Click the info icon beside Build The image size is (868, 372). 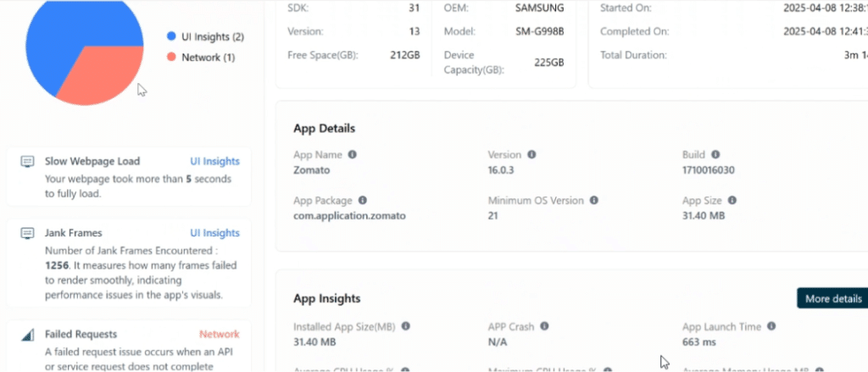click(x=715, y=154)
